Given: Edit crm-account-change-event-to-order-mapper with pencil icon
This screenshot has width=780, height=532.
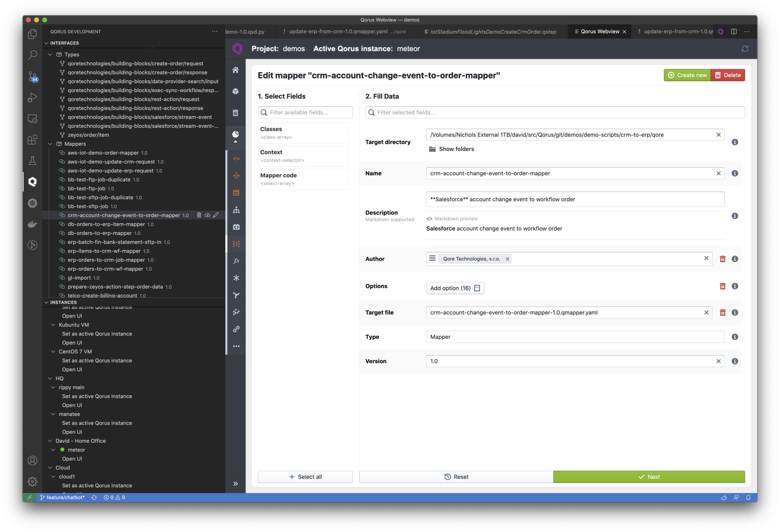Looking at the screenshot, I should [216, 215].
